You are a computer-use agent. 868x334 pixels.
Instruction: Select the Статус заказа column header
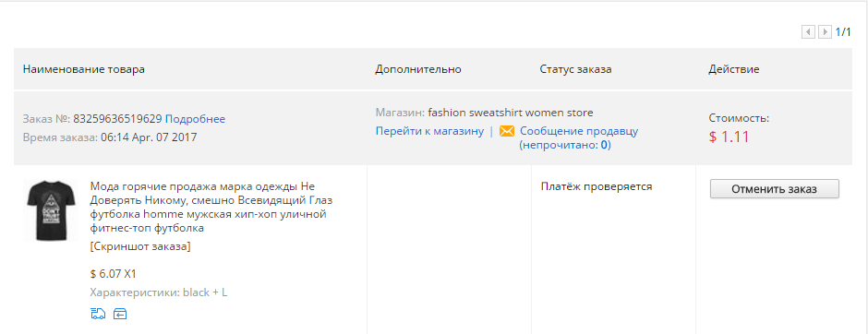575,70
